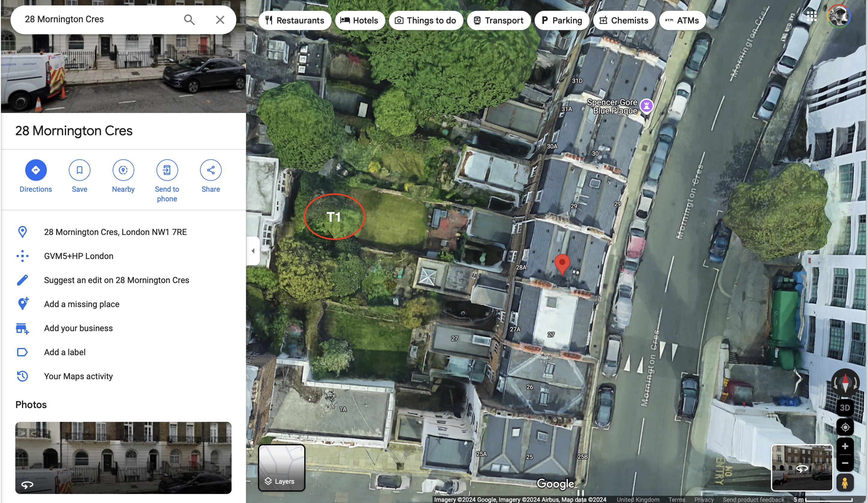Select the Transport chip
868x503 pixels.
498,20
